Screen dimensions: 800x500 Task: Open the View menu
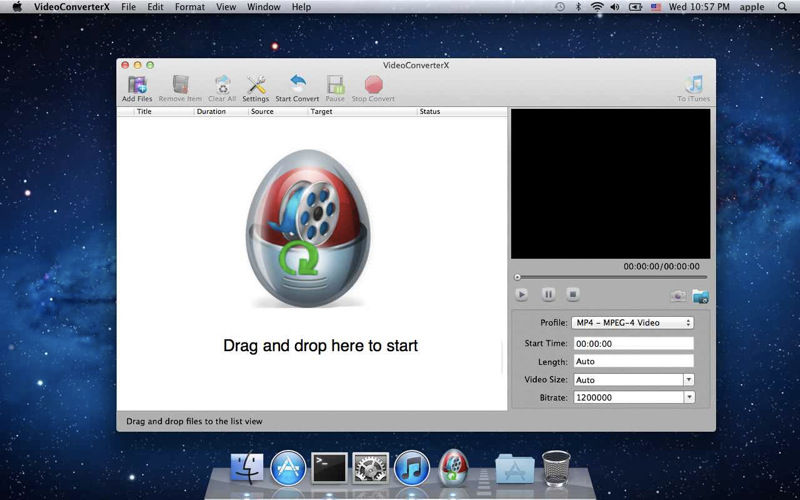pos(226,7)
